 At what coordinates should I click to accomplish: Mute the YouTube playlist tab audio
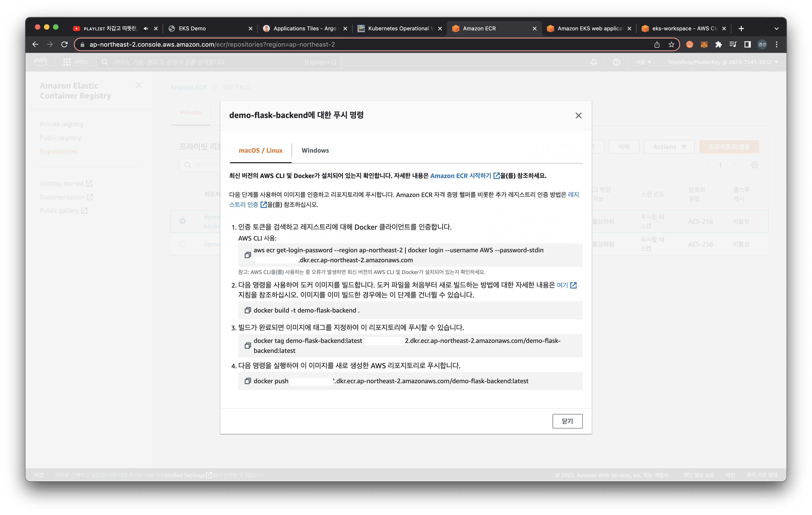tap(146, 29)
